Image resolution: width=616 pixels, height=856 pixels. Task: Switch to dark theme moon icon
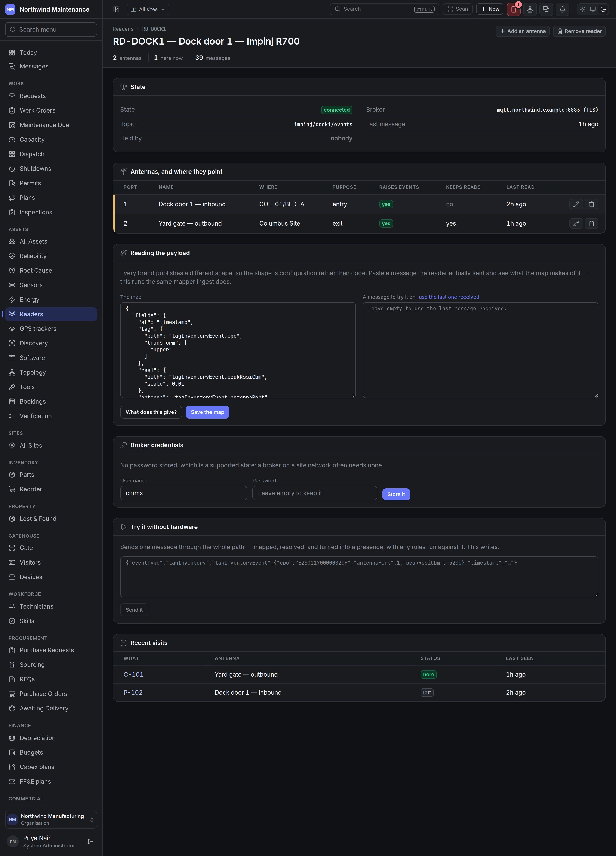[x=603, y=9]
